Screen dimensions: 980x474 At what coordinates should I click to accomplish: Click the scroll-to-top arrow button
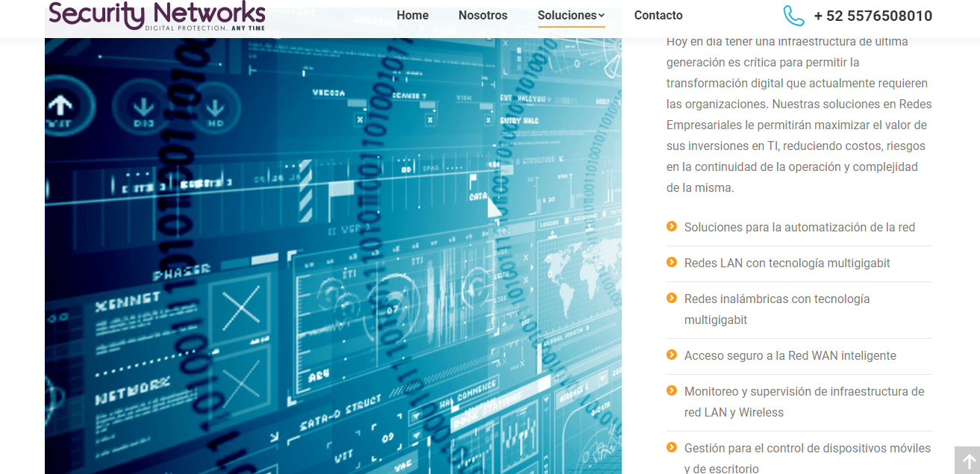pyautogui.click(x=967, y=461)
